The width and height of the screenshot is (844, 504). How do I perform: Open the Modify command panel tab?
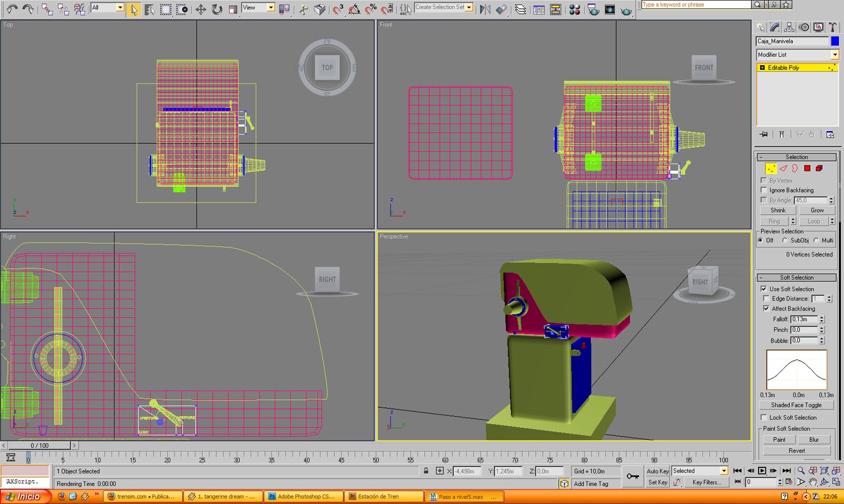click(x=775, y=28)
